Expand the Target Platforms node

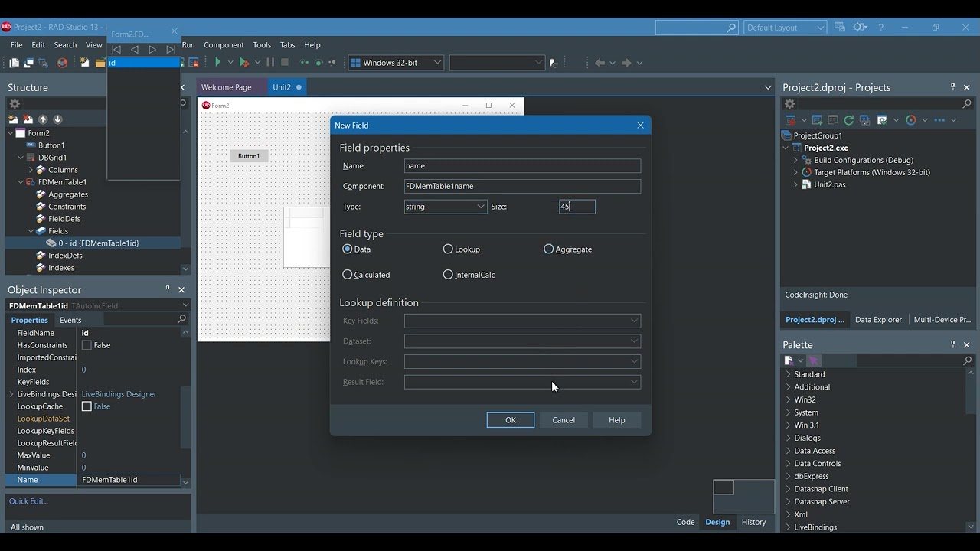coord(795,172)
